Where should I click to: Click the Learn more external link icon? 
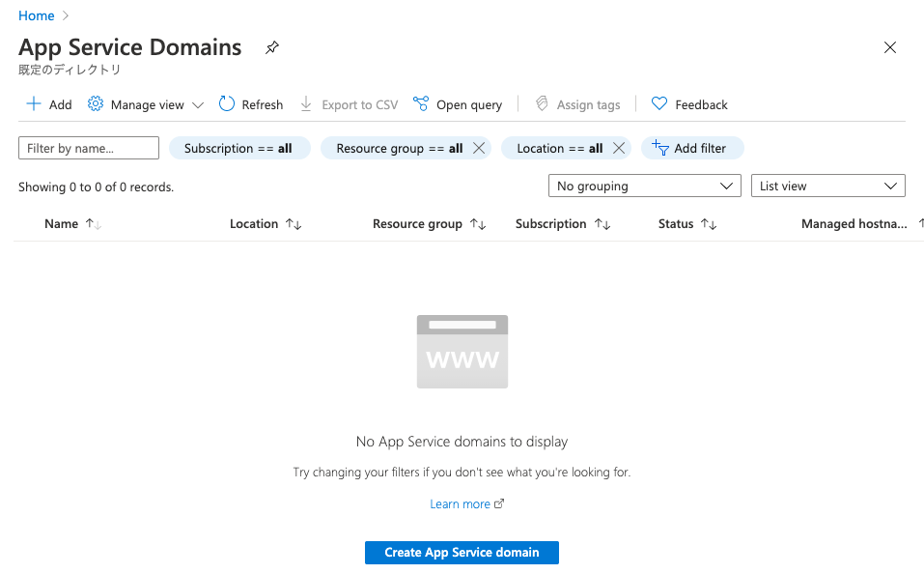click(x=499, y=503)
